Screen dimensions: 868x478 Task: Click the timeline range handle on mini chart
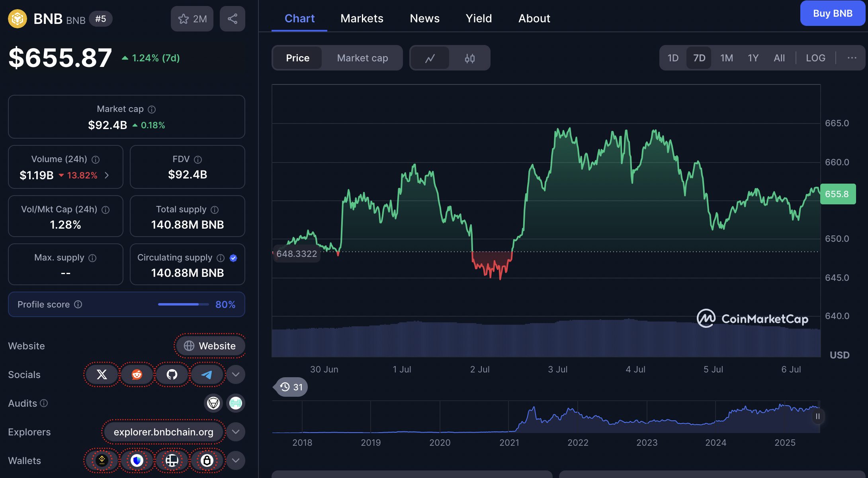point(817,416)
